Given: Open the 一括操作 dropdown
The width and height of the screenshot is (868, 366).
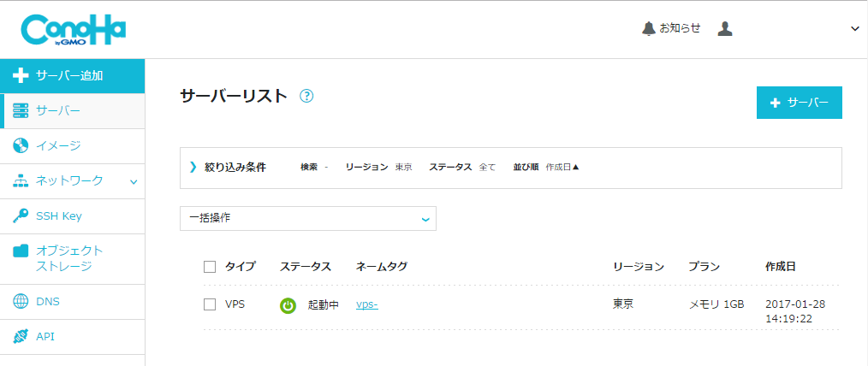Looking at the screenshot, I should [x=308, y=218].
